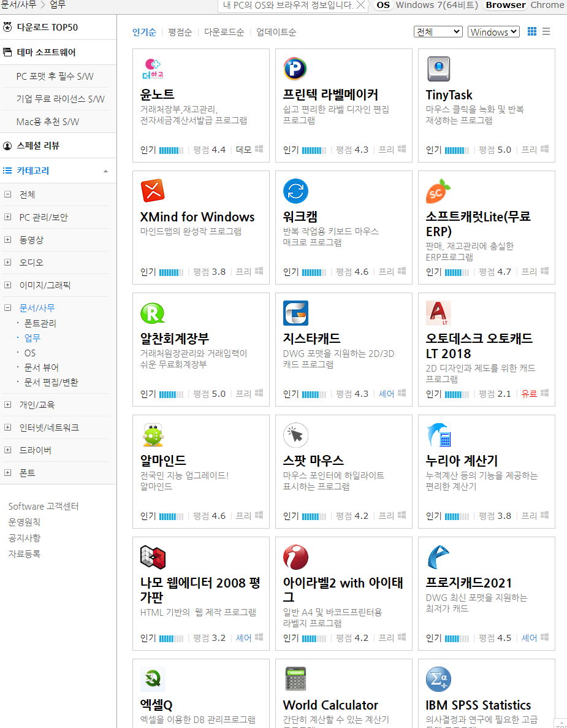This screenshot has width=567, height=728.
Task: Switch to list view layout
Action: point(546,31)
